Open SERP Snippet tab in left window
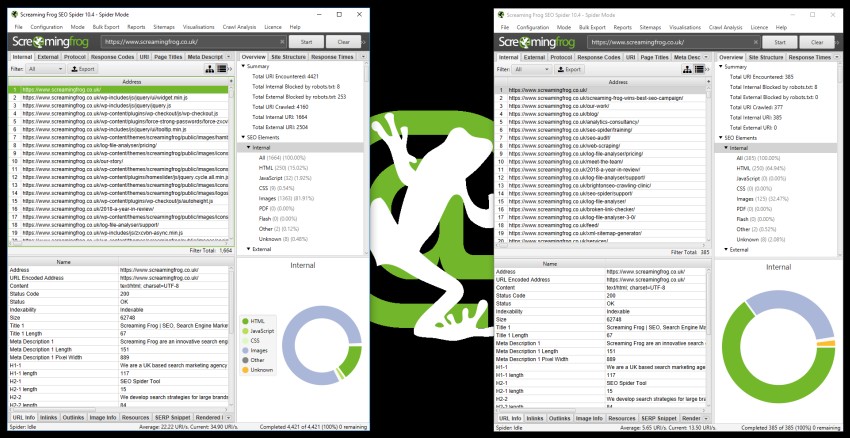The image size is (850, 438). click(x=172, y=417)
